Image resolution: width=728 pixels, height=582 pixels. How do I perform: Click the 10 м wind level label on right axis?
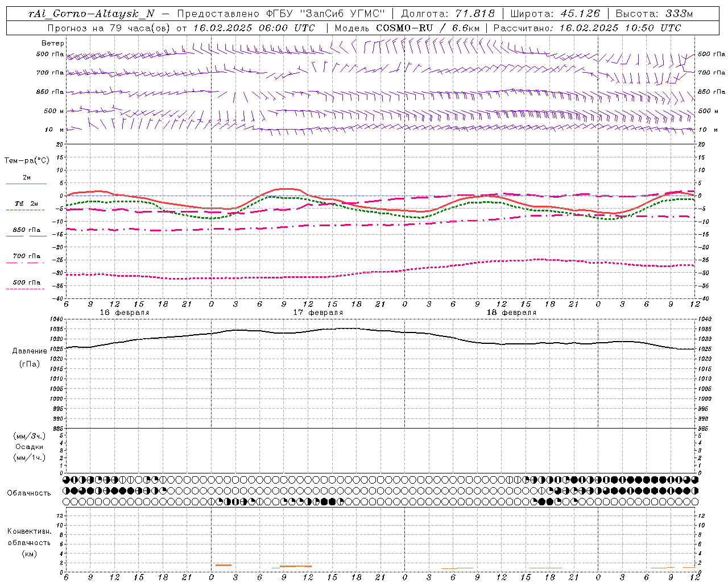(x=708, y=130)
